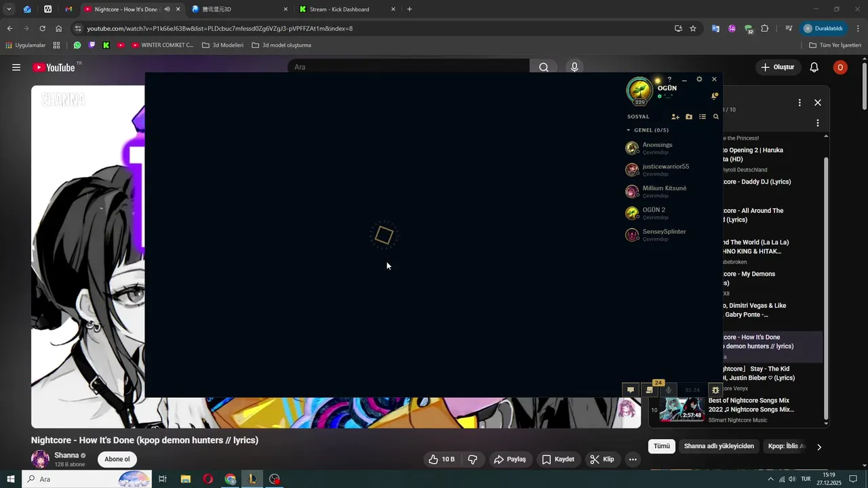The height and width of the screenshot is (488, 868).
Task: Select friend Anonsings
Action: point(671,148)
